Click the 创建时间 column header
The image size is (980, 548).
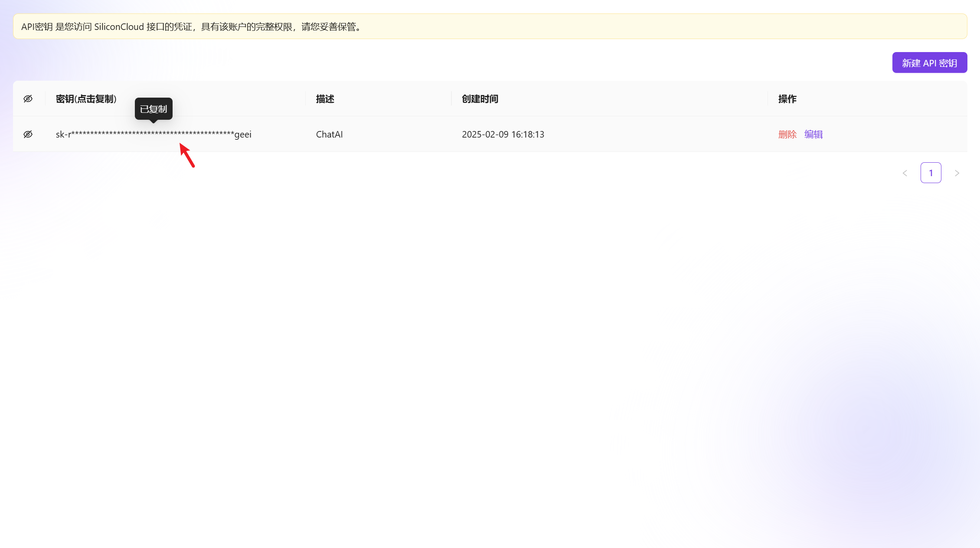[480, 99]
